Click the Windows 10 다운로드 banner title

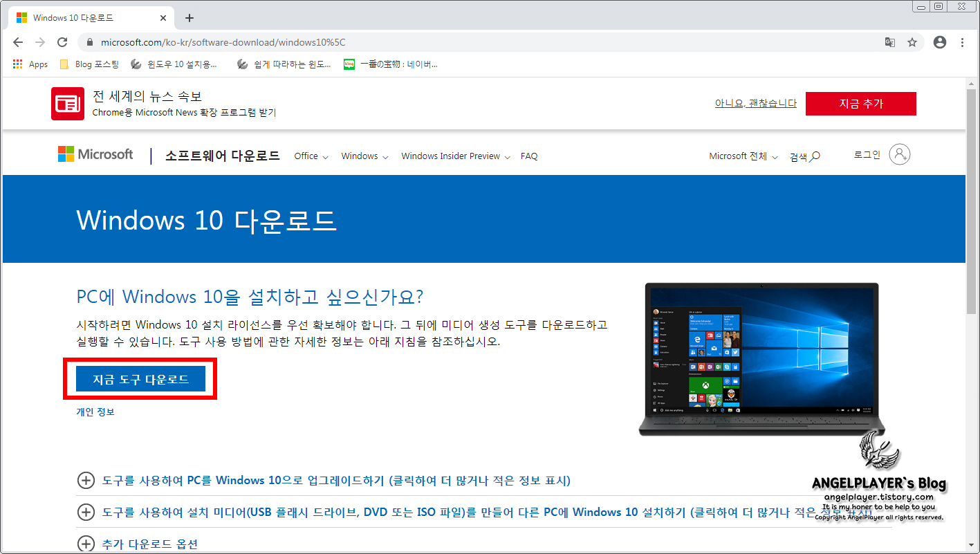[206, 220]
